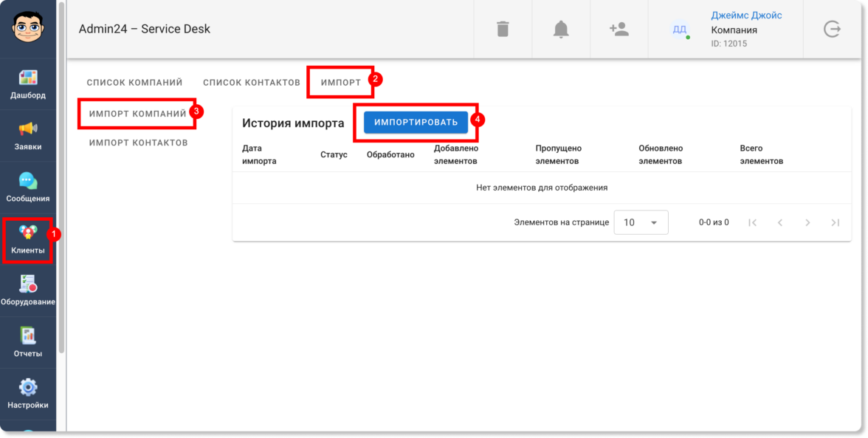The height and width of the screenshot is (438, 868).
Task: Switch to the Список контактов tab
Action: tap(251, 83)
